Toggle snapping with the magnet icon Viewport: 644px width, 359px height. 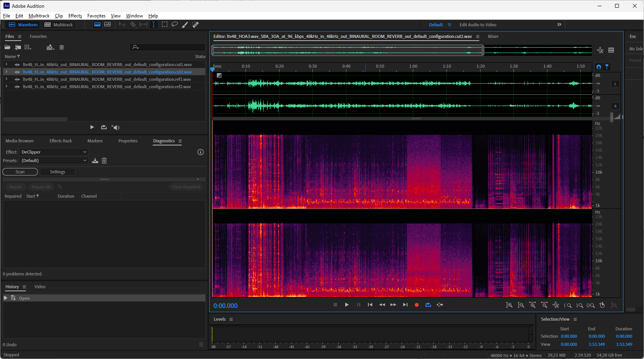pyautogui.click(x=599, y=67)
